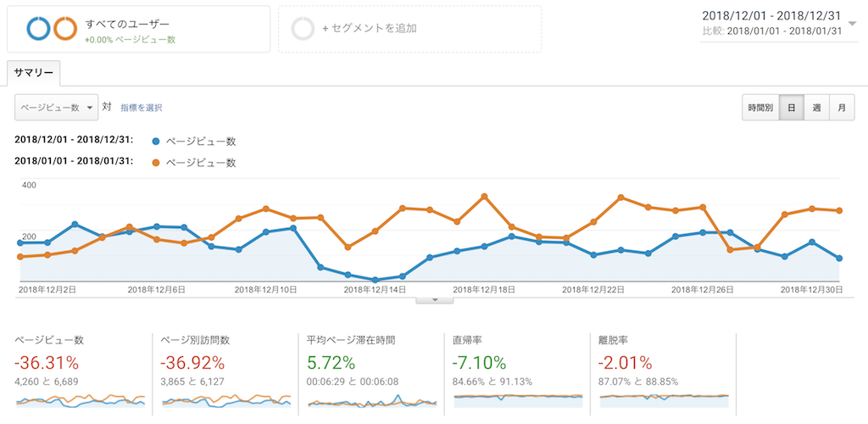Click the ページビュー数 sparkline thumbnail

tap(81, 401)
